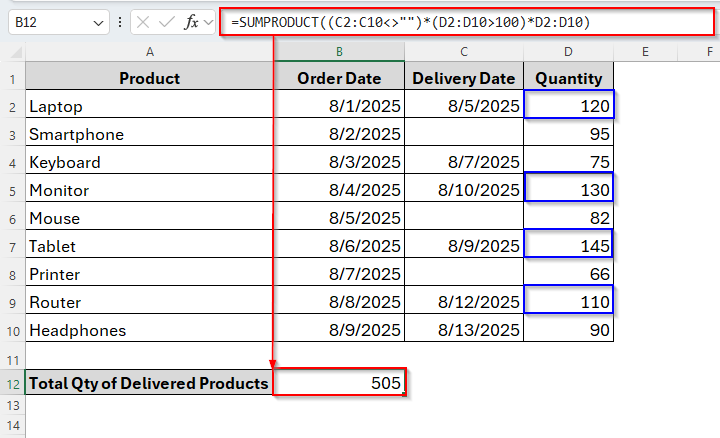Click the Select All corner triangle

pos(13,51)
